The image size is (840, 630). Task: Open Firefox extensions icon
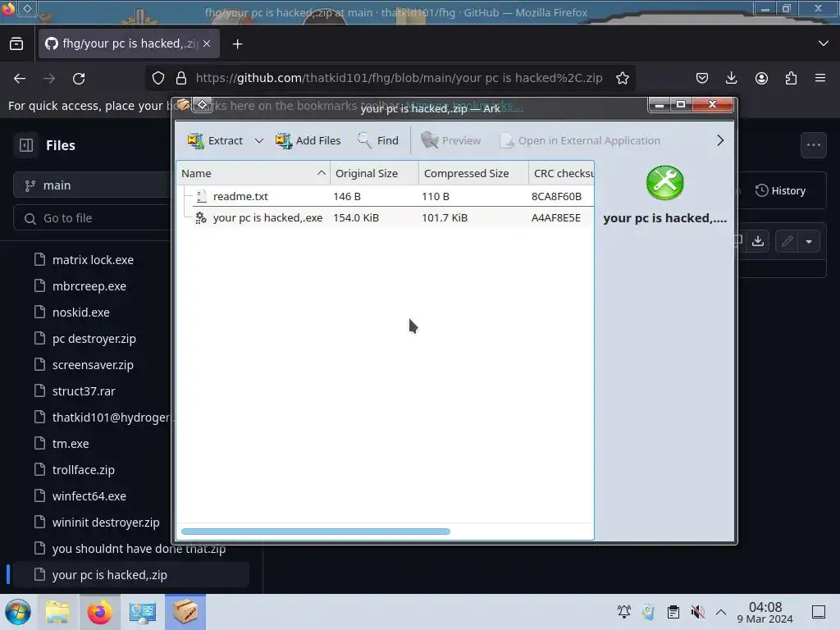tap(791, 78)
